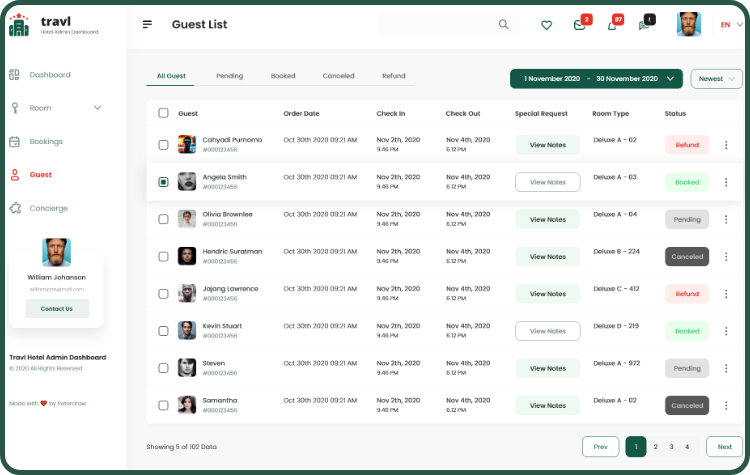Screen dimensions: 750x475
Task: Open the mail inbox icon with badge
Action: point(579,25)
